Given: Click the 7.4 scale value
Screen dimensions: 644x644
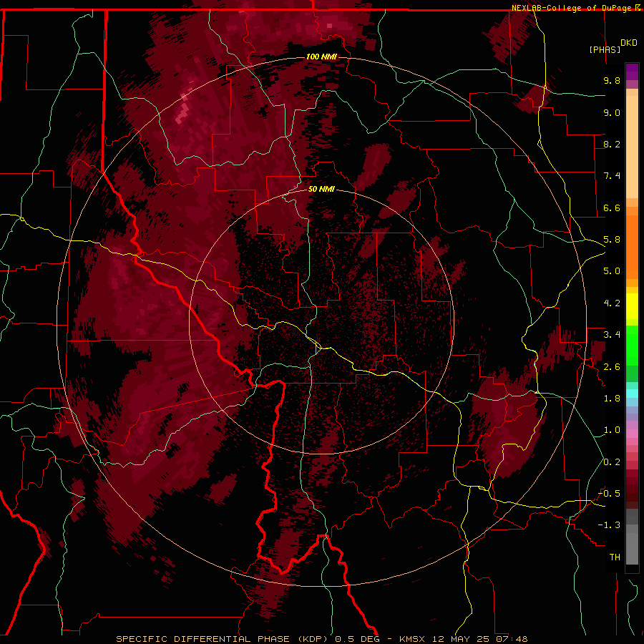Looking at the screenshot, I should [x=612, y=176].
